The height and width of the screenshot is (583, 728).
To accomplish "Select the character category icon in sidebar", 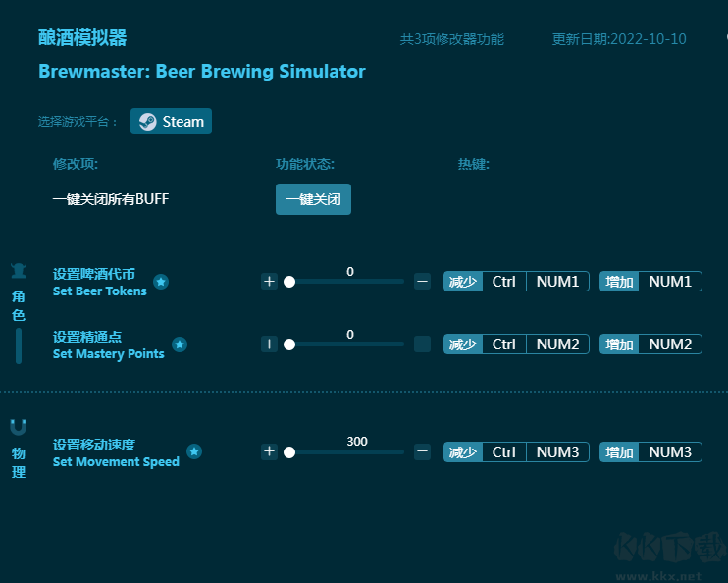I will [19, 271].
